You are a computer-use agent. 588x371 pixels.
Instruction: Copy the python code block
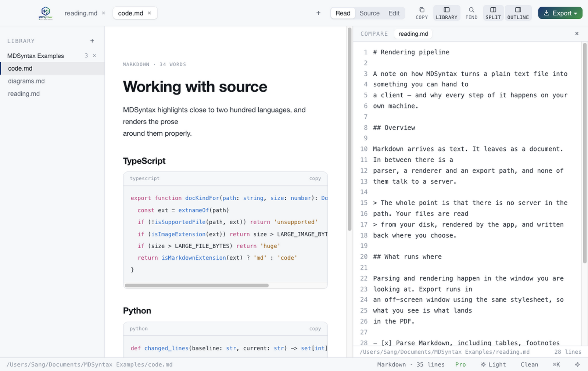tap(315, 329)
